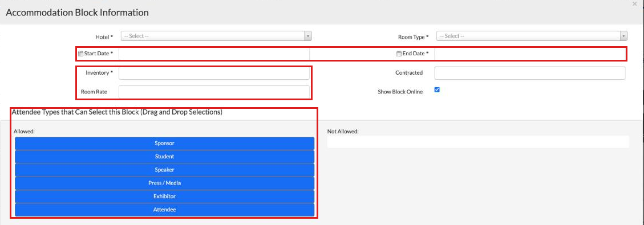Click the Accommodation Block Information title
Viewport: 644px width, 225px height.
77,13
